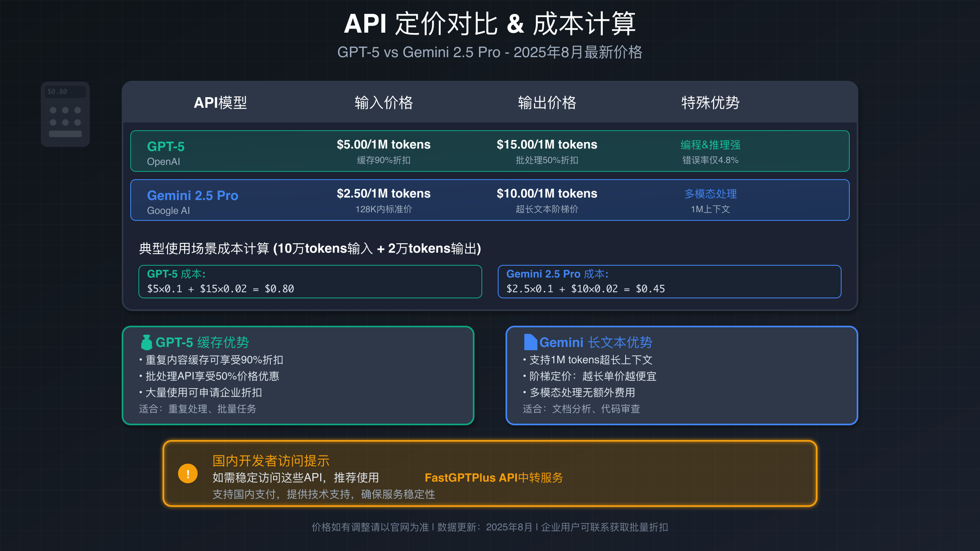Click the 典型使用场景成本计算 heading
Viewport: 980px width, 551px height.
tap(310, 248)
